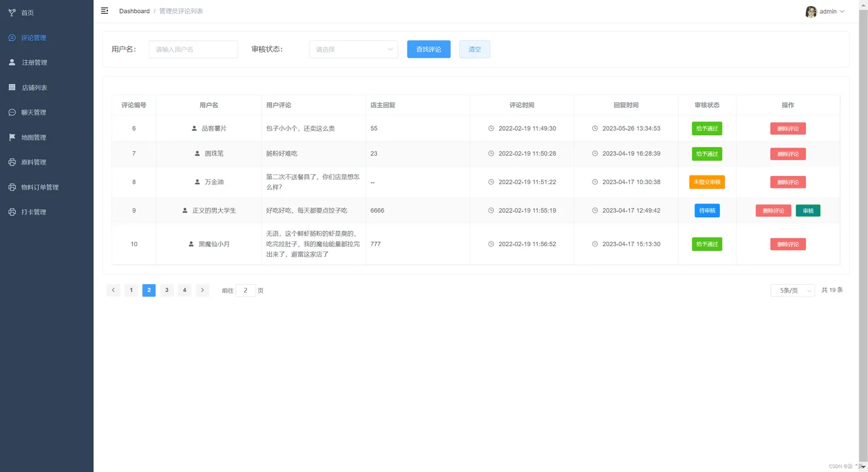Click the green 审核 button in row 9
The height and width of the screenshot is (472, 868).
tap(808, 210)
